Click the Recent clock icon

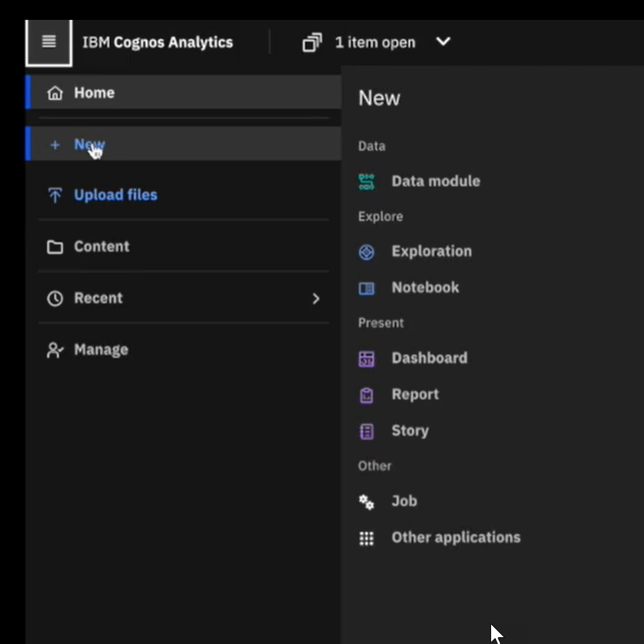pyautogui.click(x=55, y=298)
